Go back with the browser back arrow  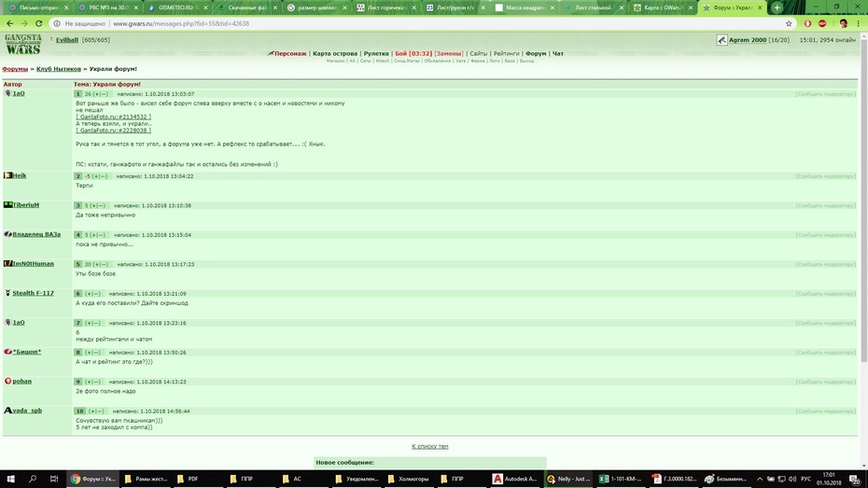(x=9, y=23)
